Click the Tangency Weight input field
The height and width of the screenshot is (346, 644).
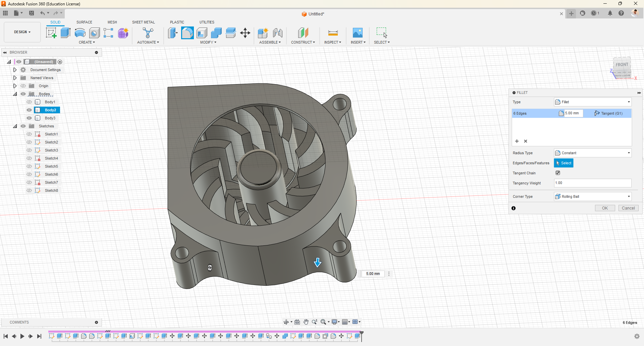pyautogui.click(x=592, y=183)
